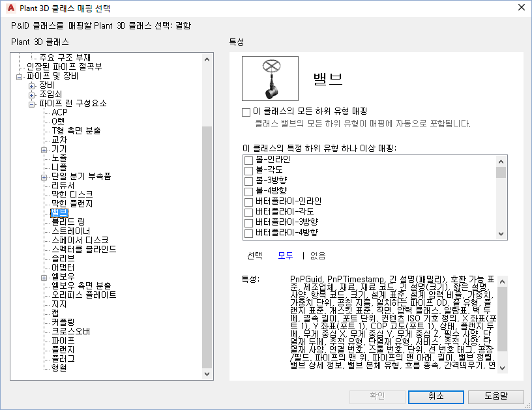532x410 pixels.
Task: Expand the 단일 분기 부속품 node
Action: point(44,177)
